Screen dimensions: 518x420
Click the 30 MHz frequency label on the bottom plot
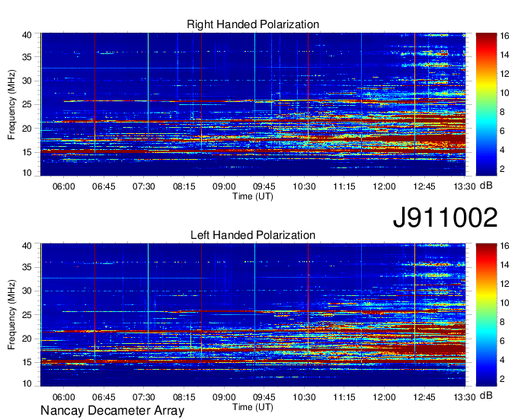[27, 291]
